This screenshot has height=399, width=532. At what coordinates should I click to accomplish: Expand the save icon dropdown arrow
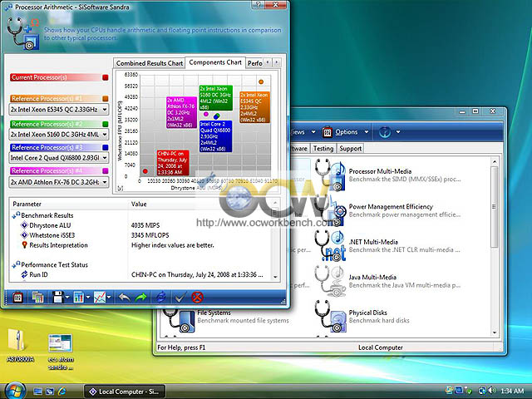[67, 298]
